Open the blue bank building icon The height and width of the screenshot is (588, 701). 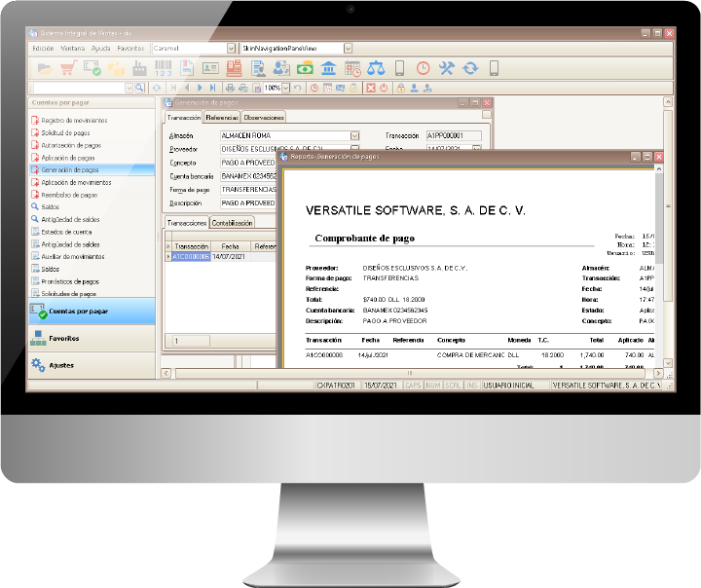(329, 68)
